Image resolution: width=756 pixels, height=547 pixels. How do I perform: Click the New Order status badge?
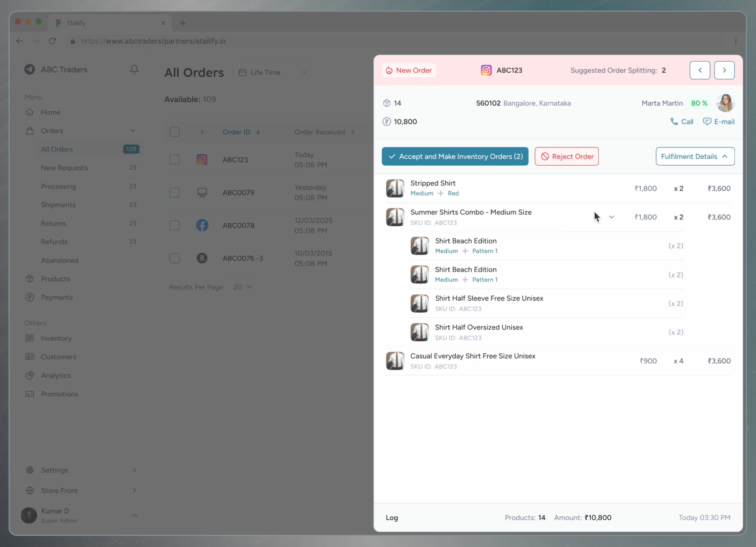(409, 70)
